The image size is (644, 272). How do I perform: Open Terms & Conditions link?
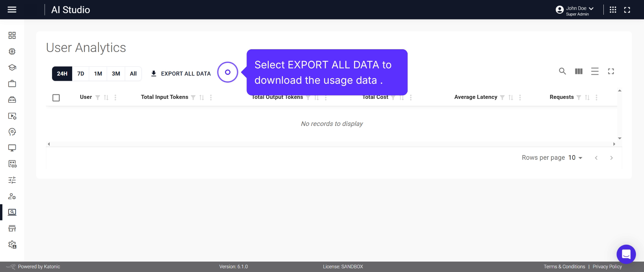click(564, 267)
